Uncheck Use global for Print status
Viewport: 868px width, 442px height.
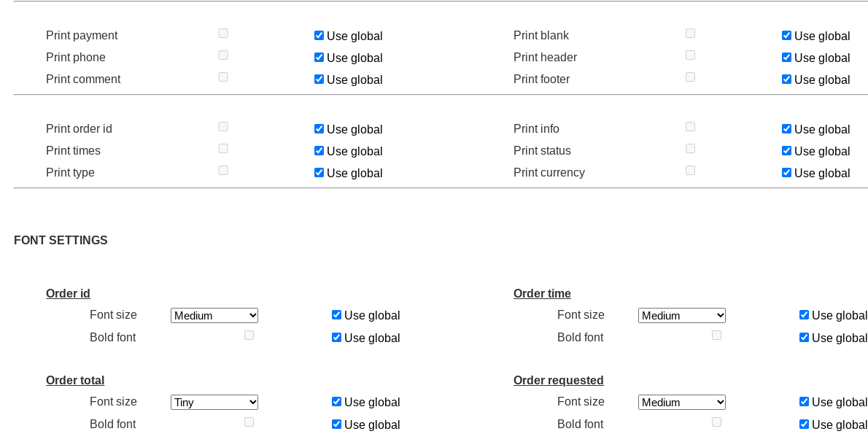(x=786, y=151)
